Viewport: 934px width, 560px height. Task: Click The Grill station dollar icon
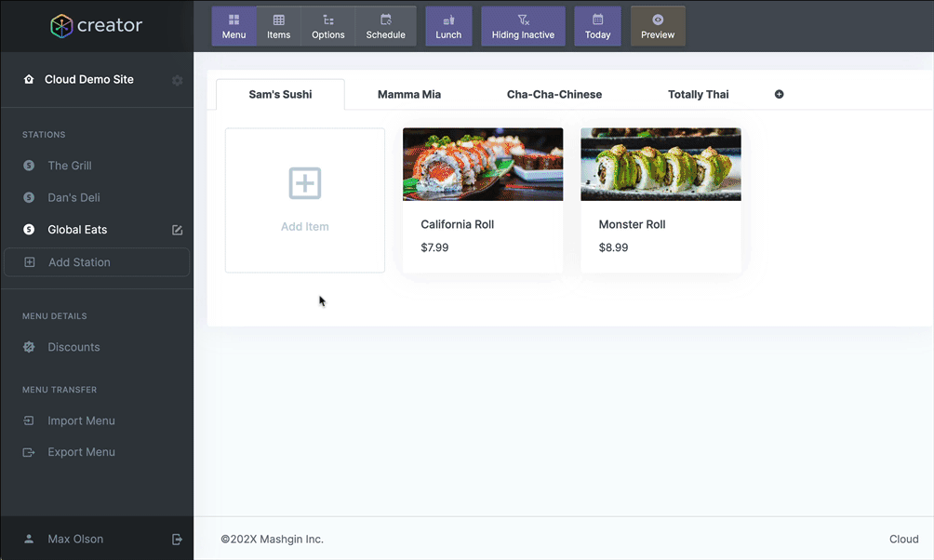point(29,166)
